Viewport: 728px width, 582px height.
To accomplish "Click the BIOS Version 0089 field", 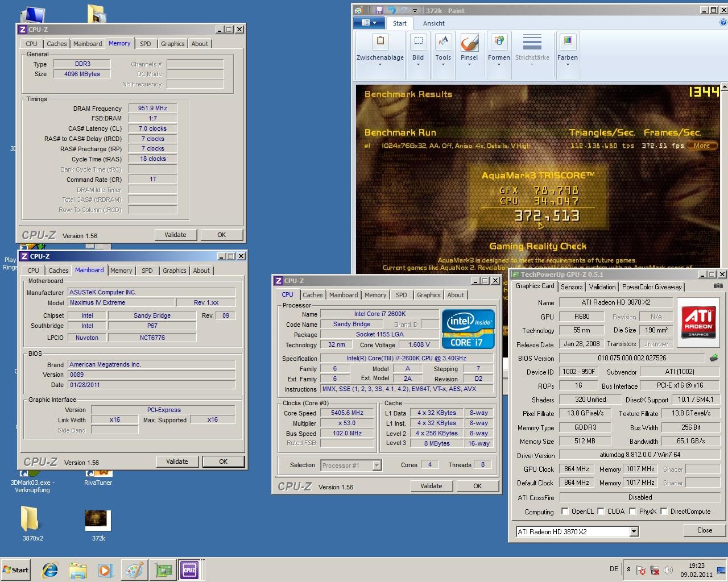I will [152, 375].
